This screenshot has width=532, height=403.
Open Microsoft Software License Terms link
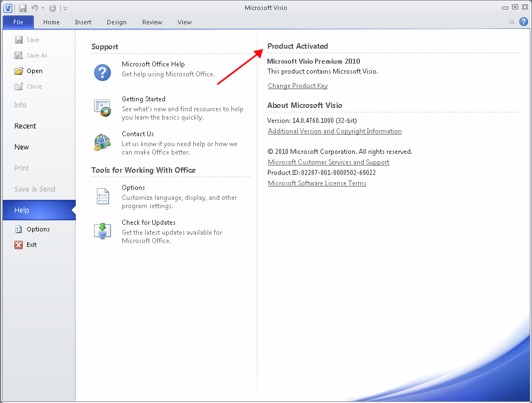[317, 183]
